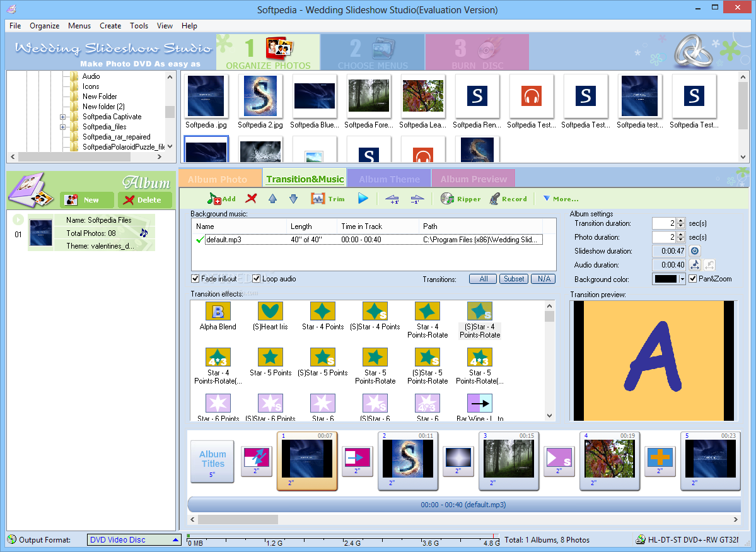Click the Transition duration value field
The width and height of the screenshot is (756, 552).
tap(664, 223)
